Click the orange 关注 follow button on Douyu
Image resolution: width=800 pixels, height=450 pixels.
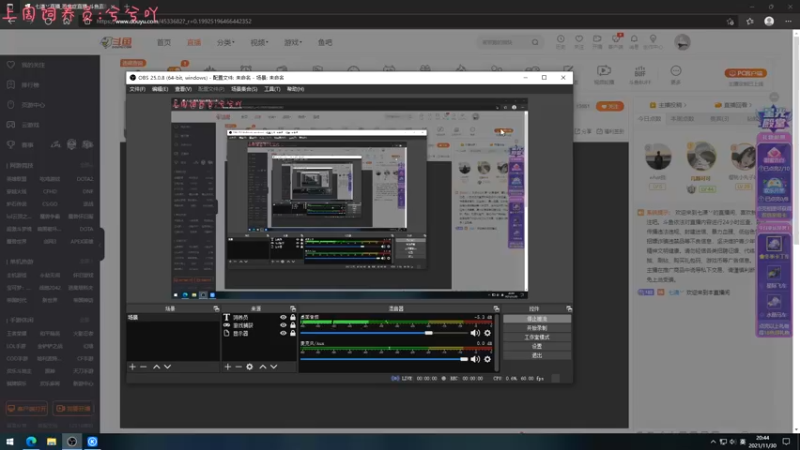click(610, 107)
